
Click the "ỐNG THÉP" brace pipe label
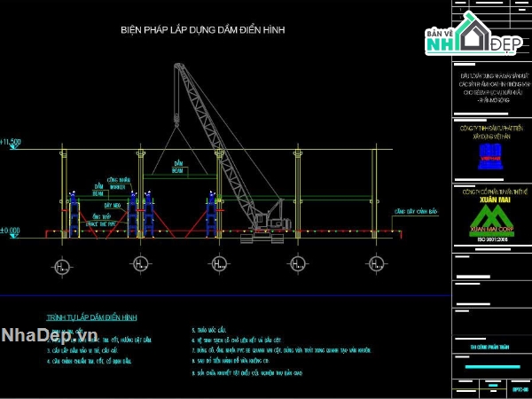(x=102, y=216)
